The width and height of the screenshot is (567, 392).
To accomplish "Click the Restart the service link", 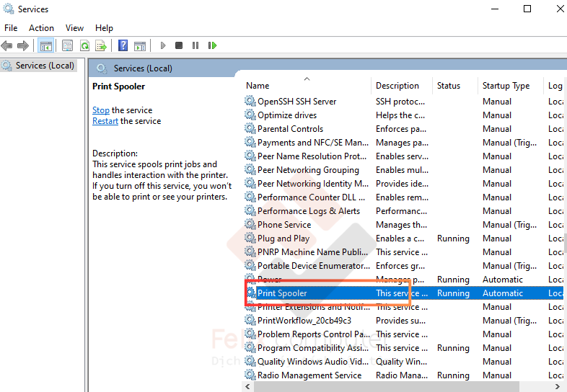I will 105,121.
